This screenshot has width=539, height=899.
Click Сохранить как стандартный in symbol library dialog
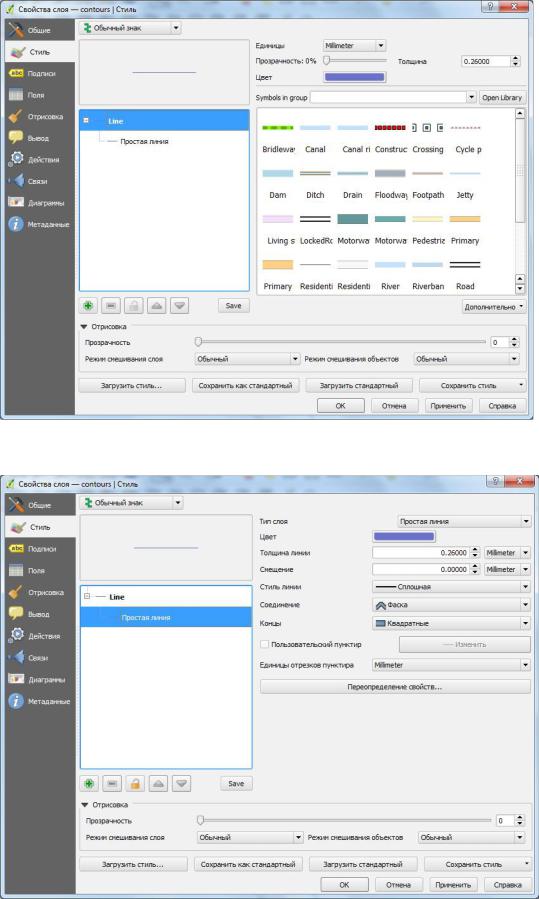245,386
